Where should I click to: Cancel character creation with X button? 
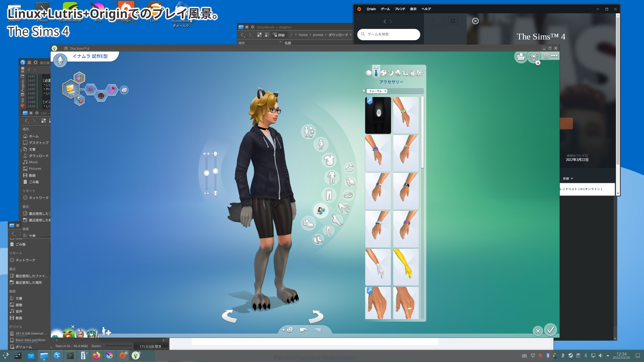pyautogui.click(x=538, y=330)
